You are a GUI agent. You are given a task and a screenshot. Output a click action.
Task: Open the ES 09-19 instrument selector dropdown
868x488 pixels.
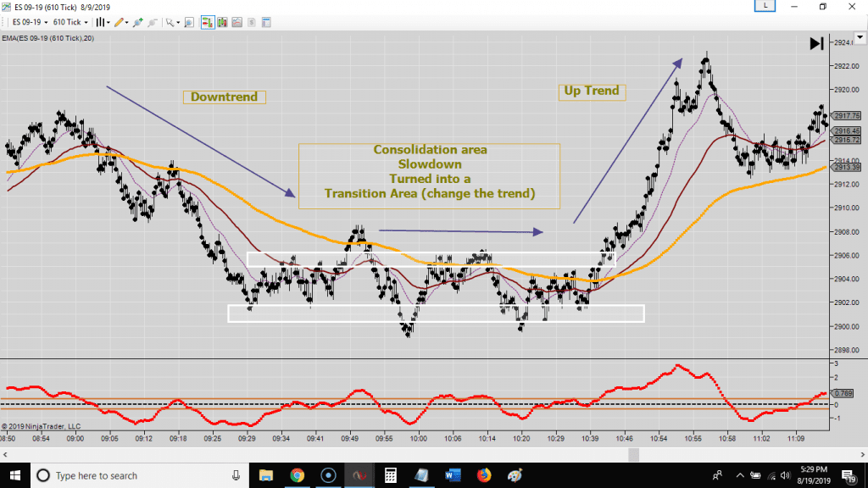click(x=30, y=22)
